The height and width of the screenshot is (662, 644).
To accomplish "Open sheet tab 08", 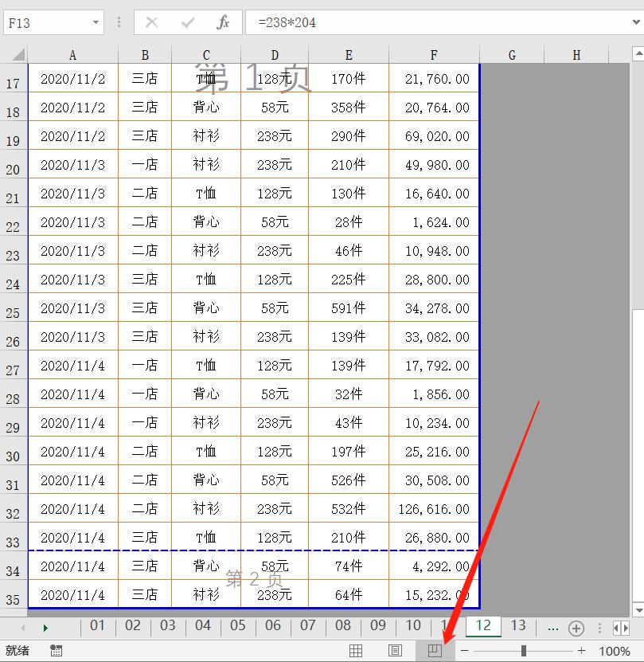I will click(343, 625).
